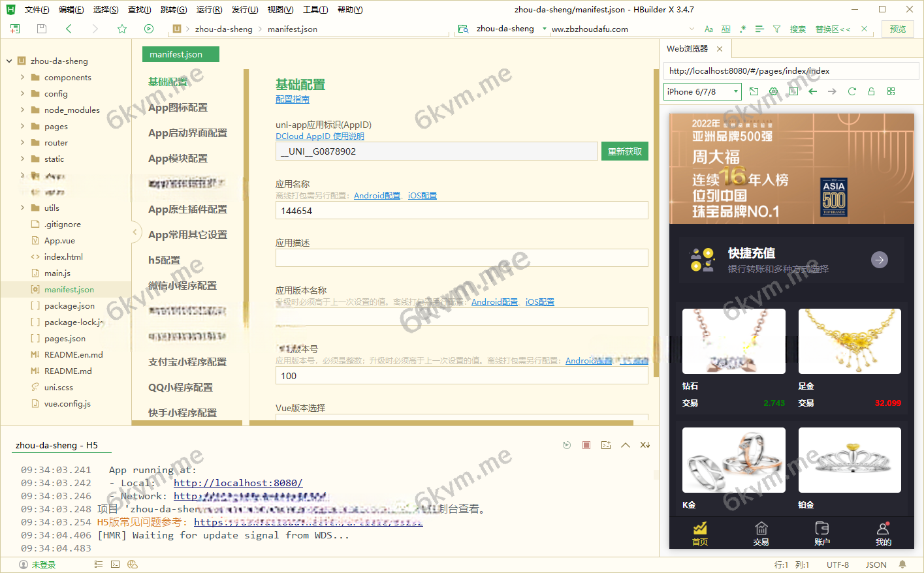The image size is (924, 573).
Task: Clear the console output with X↓ icon
Action: [x=645, y=444]
